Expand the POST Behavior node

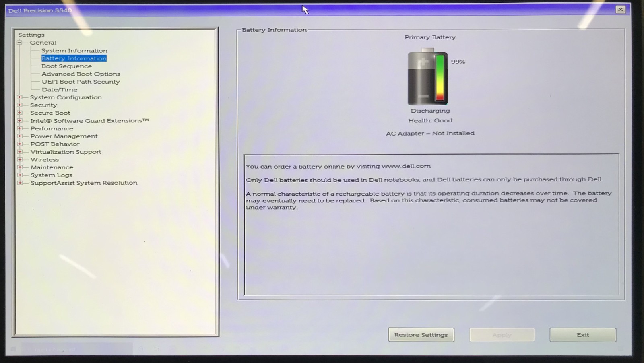[19, 144]
